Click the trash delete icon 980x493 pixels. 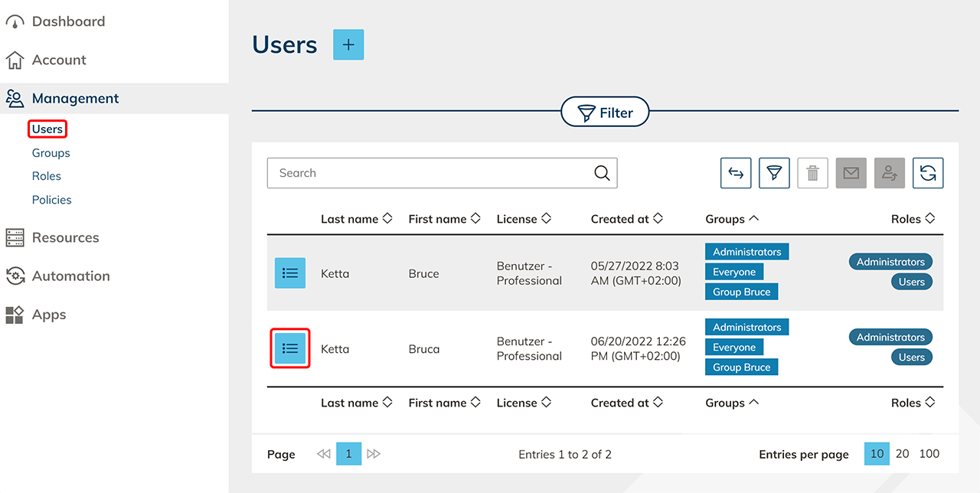812,173
